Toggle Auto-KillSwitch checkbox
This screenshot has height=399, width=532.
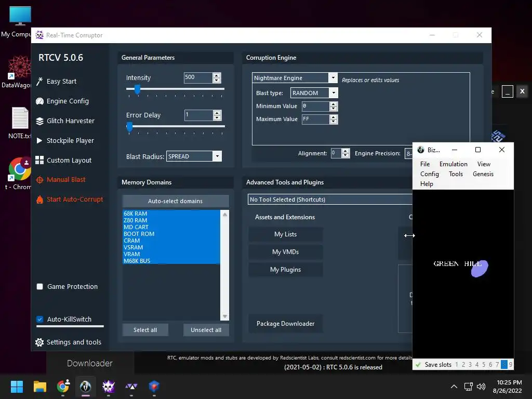(39, 320)
